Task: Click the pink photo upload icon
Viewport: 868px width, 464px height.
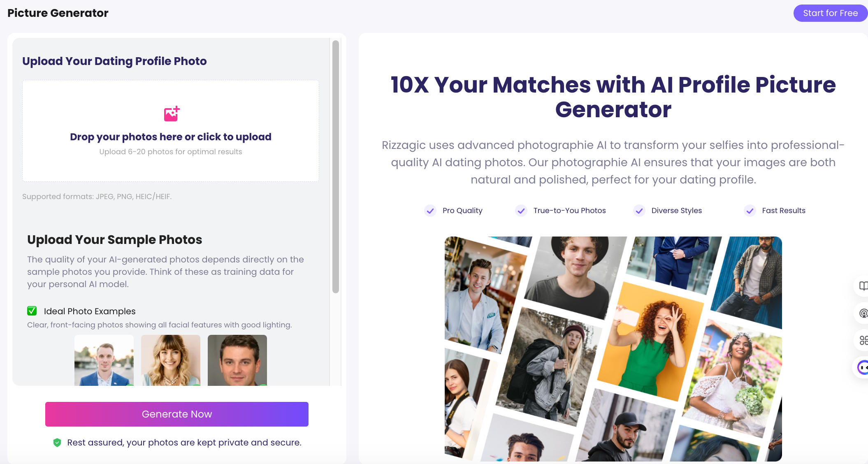Action: point(172,114)
